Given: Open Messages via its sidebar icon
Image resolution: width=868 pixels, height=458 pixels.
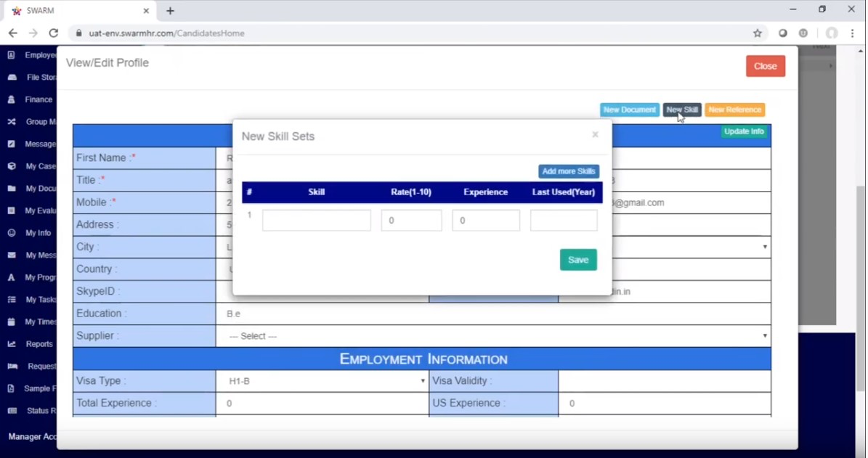Looking at the screenshot, I should pyautogui.click(x=11, y=144).
